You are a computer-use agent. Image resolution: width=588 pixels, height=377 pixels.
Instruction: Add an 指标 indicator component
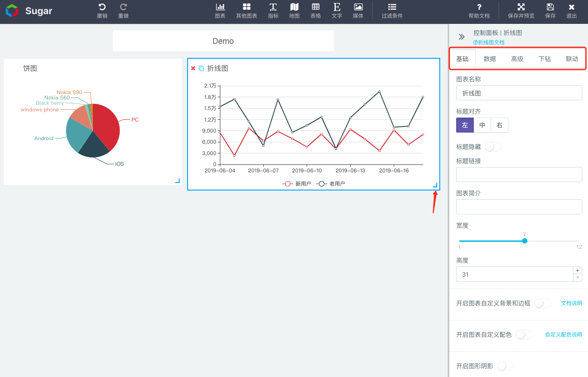coord(273,11)
